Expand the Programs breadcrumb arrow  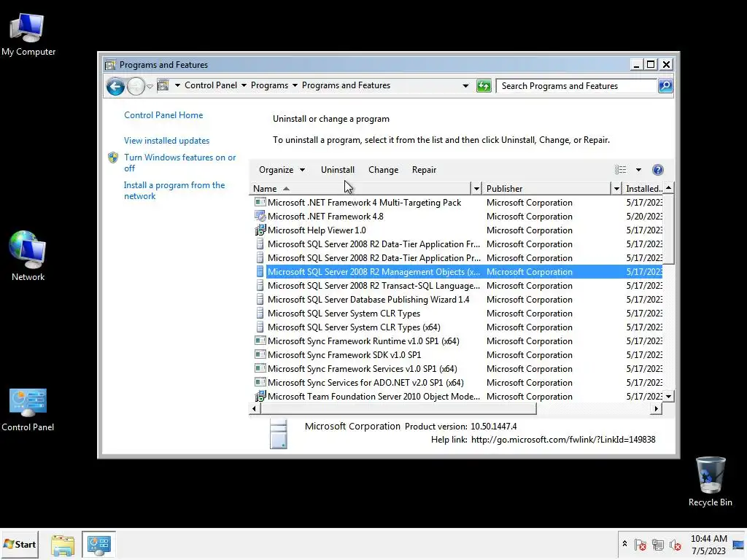[x=295, y=85]
